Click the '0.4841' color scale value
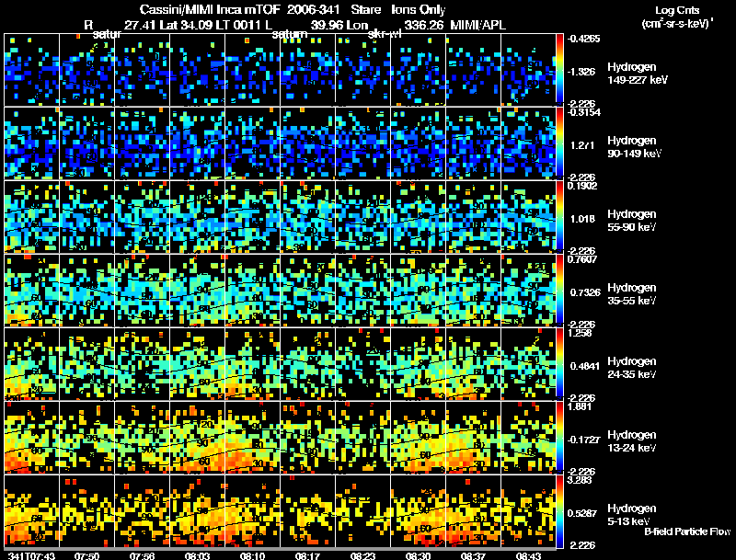This screenshot has height=560, width=736. tap(585, 366)
